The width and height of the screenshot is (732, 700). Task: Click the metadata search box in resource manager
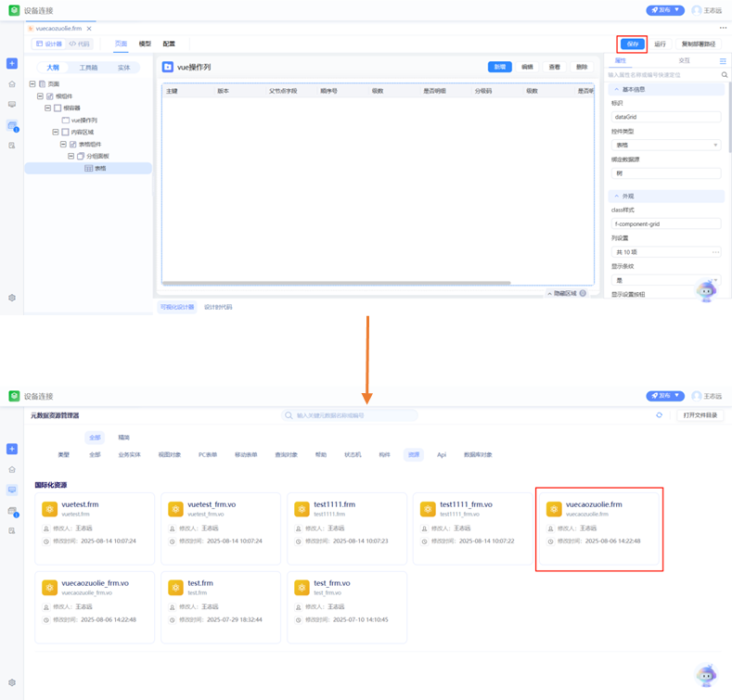[x=350, y=415]
